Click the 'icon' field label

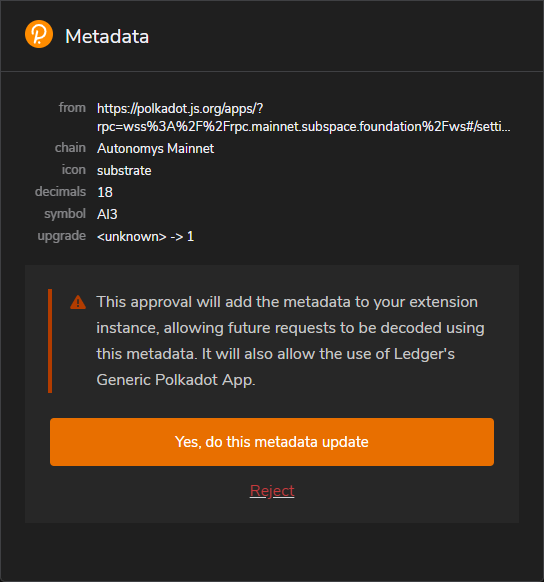click(x=74, y=170)
